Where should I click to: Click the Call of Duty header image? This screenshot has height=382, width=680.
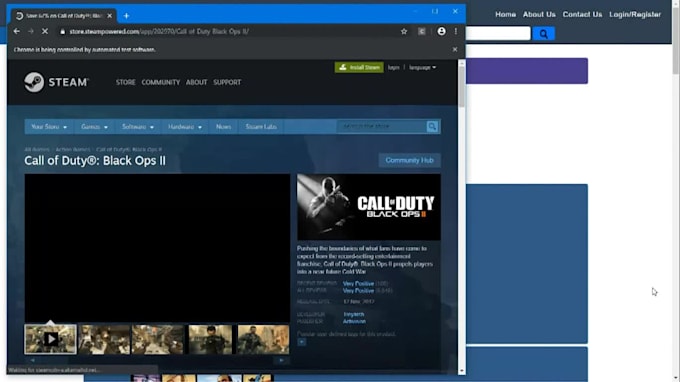tap(369, 207)
